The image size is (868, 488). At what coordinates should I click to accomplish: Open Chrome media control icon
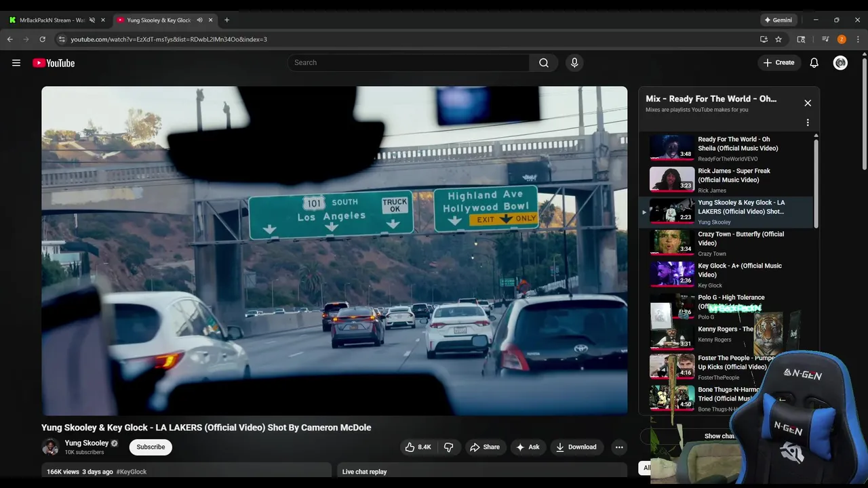click(825, 39)
